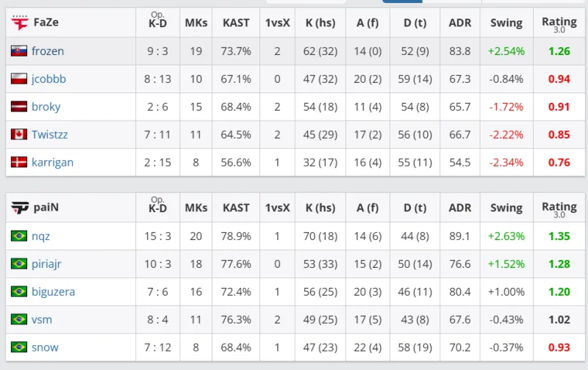Click the Canada flag beside Twistzz

[x=19, y=134]
